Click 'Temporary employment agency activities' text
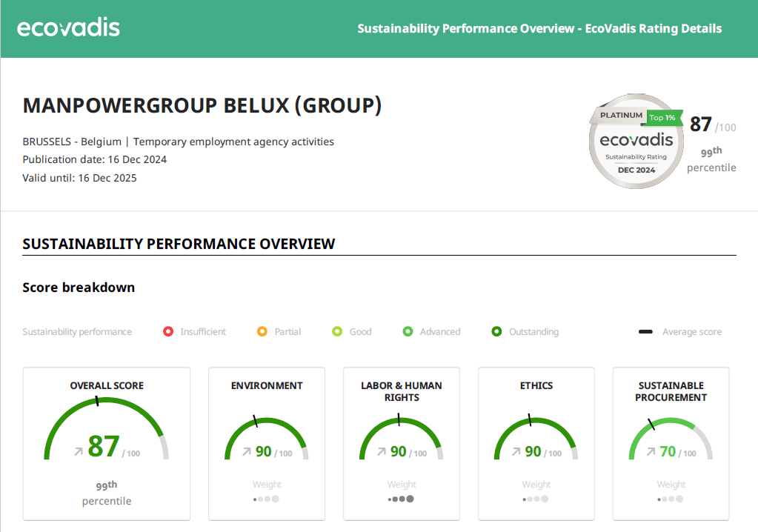The image size is (758, 532). [233, 142]
